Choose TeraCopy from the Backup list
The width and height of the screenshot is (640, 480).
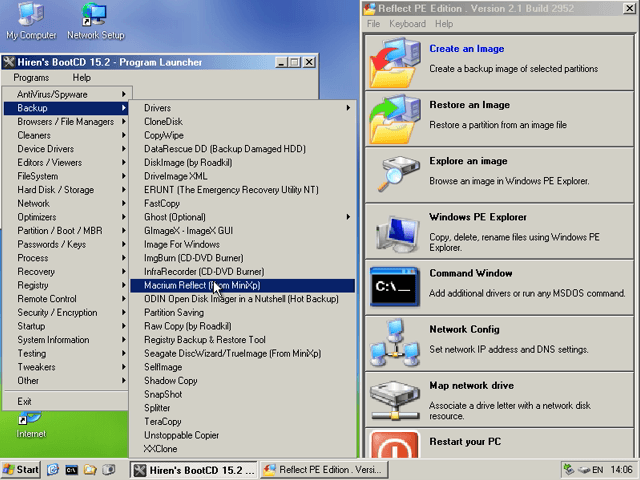click(242, 422)
